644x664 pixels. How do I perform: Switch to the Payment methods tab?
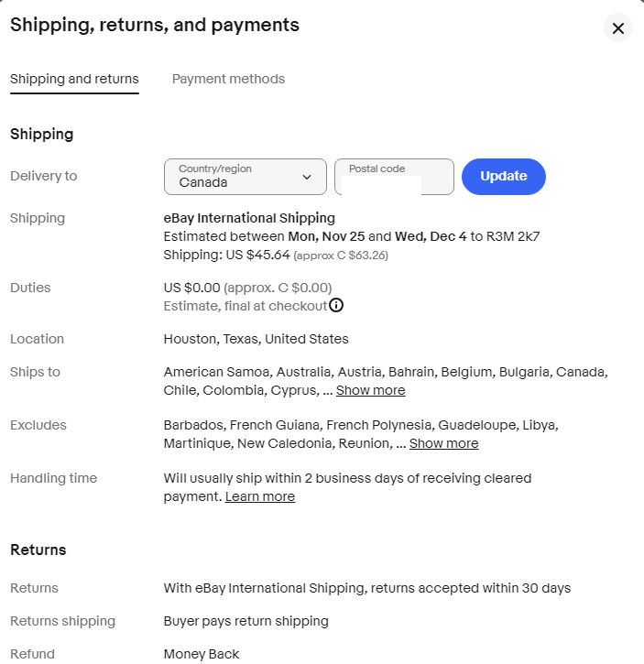click(228, 79)
